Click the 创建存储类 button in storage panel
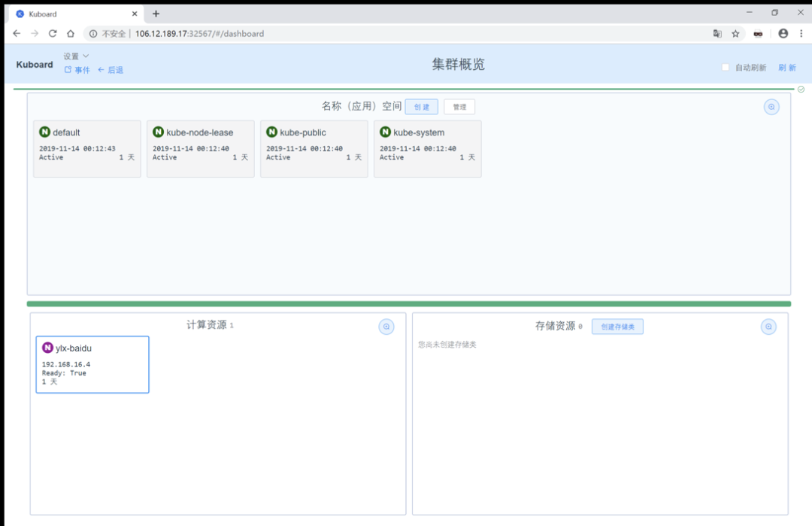812x526 pixels. [x=617, y=326]
